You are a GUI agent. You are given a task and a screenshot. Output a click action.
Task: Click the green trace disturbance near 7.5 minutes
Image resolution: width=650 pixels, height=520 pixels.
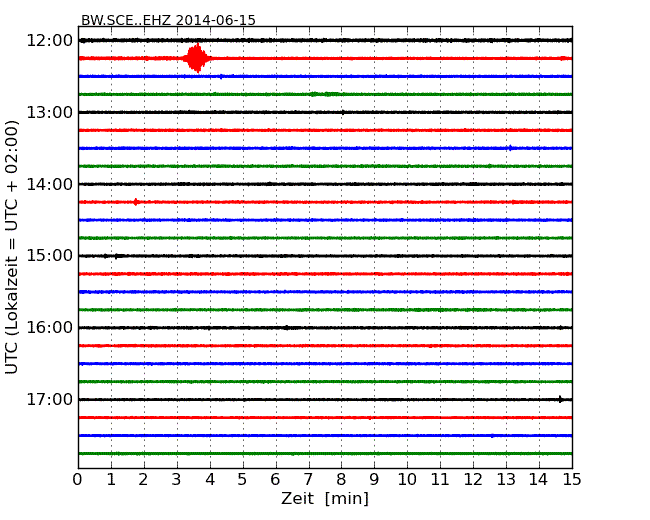pyautogui.click(x=324, y=94)
